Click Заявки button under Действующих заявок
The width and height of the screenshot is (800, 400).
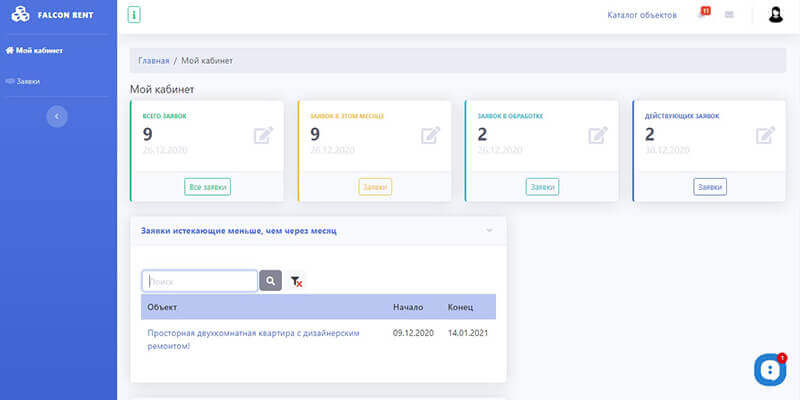710,187
